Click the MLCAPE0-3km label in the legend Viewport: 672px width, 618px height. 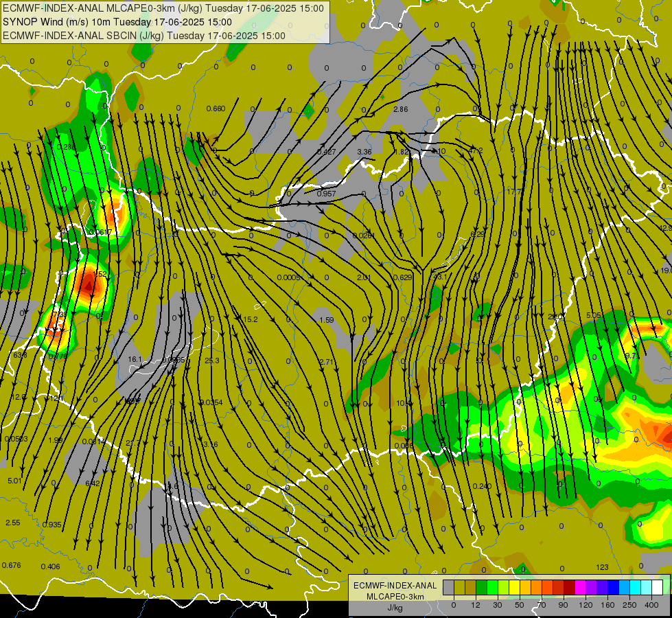395,597
